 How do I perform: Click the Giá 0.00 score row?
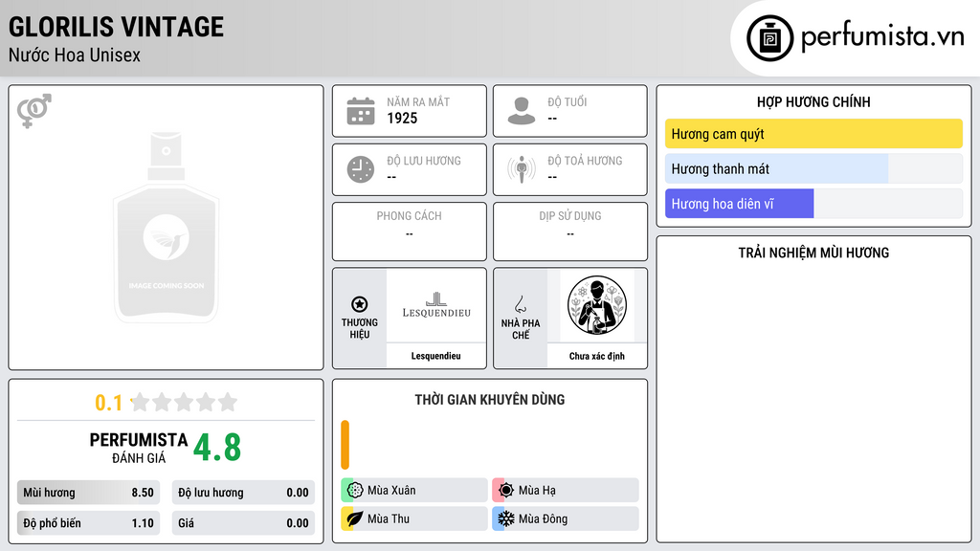(x=243, y=523)
